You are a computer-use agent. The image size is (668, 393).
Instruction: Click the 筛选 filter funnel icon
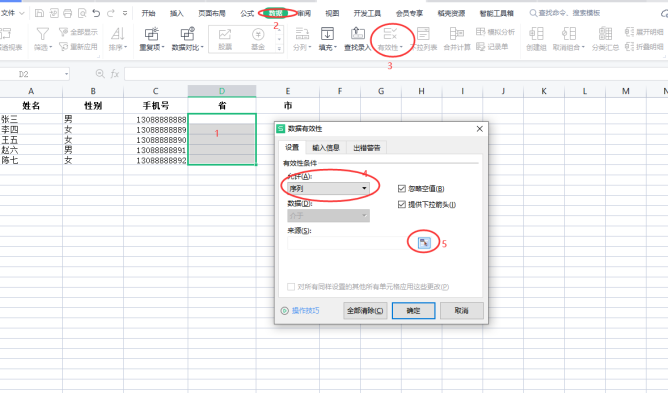point(43,34)
